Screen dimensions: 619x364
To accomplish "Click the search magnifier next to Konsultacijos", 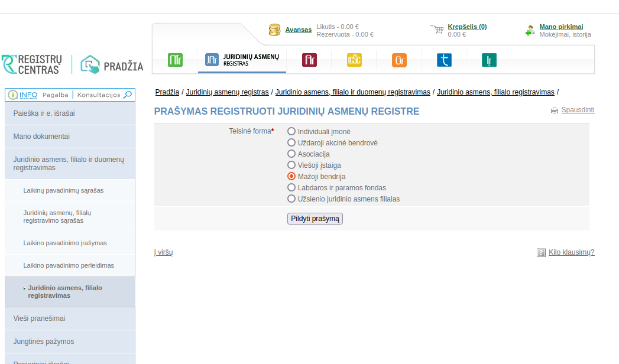I will [x=128, y=95].
